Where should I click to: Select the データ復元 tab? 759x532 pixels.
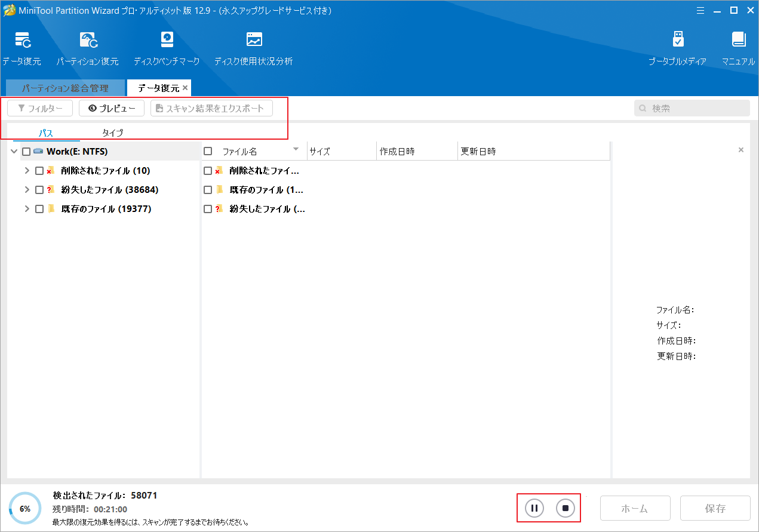(x=159, y=88)
